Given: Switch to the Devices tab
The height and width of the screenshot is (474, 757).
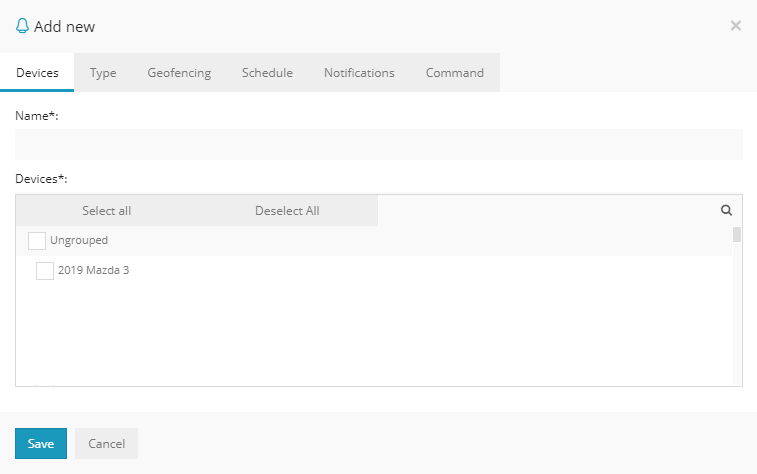Looking at the screenshot, I should click(37, 73).
